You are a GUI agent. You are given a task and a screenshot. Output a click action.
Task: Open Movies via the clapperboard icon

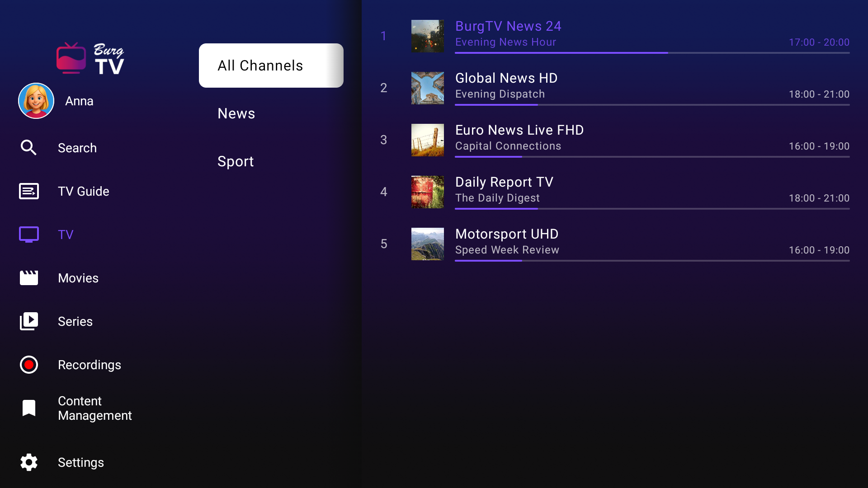point(28,278)
